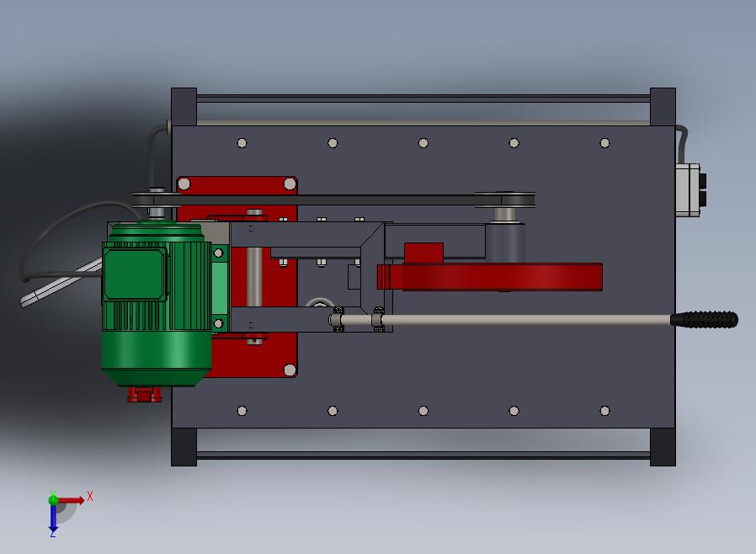
Task: Click the red X axis arrow on the triad
Action: [x=72, y=500]
